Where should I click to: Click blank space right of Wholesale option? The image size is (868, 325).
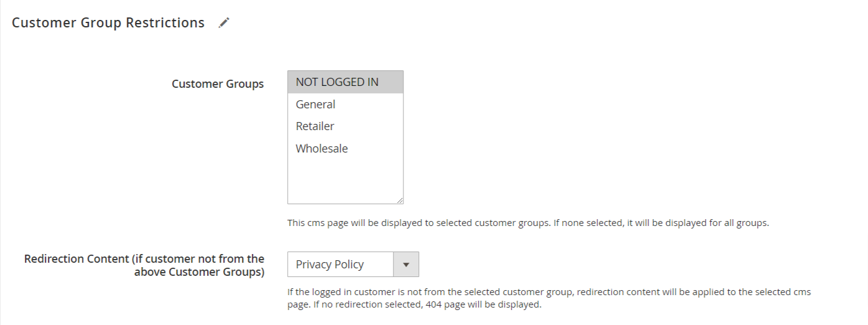coord(375,149)
